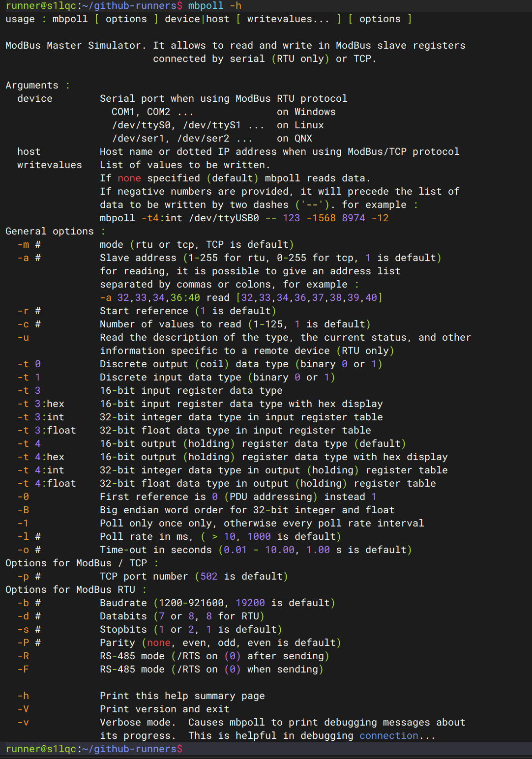Click the '-p #' TCP port option

coord(29,576)
